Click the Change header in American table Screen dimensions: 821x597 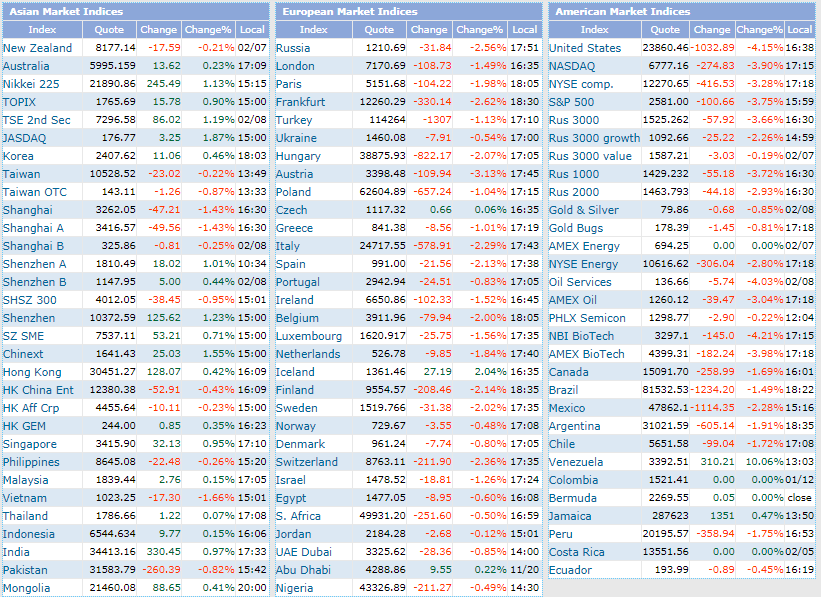(x=712, y=30)
